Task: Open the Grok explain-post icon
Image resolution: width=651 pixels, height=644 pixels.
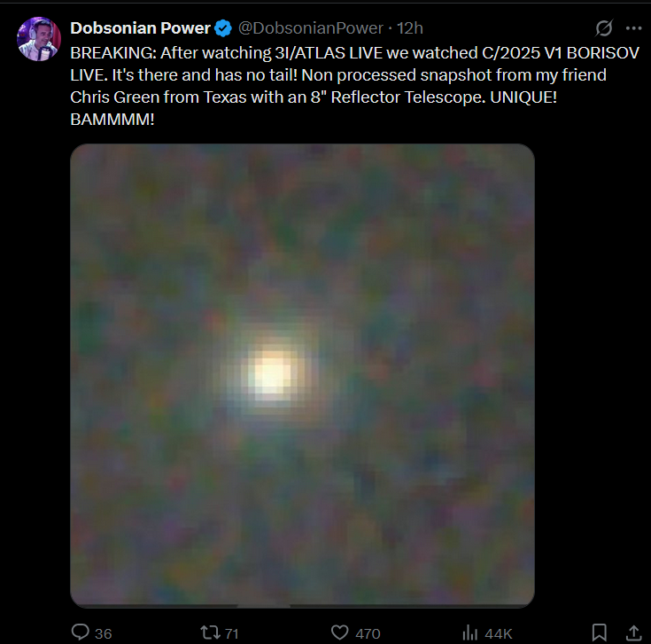Action: coord(604,27)
